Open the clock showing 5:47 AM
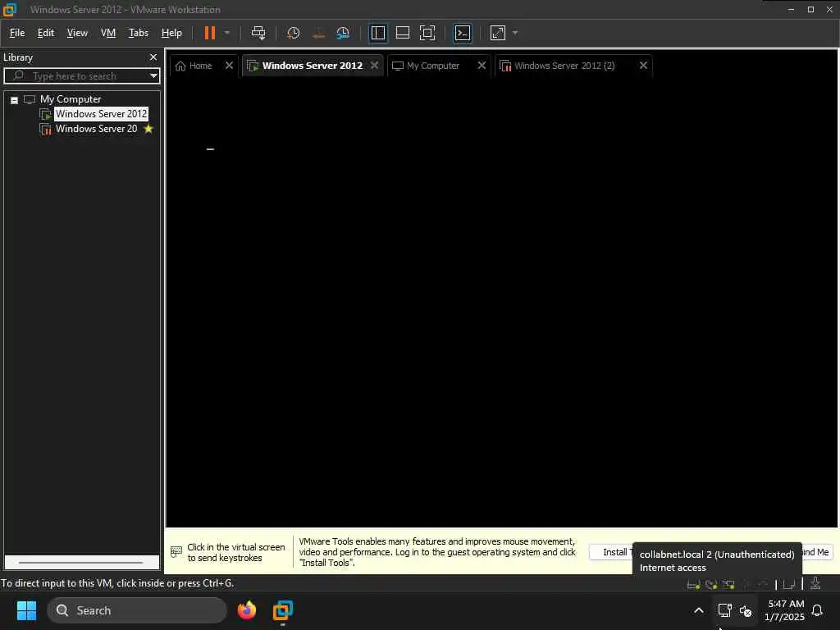 coord(785,610)
